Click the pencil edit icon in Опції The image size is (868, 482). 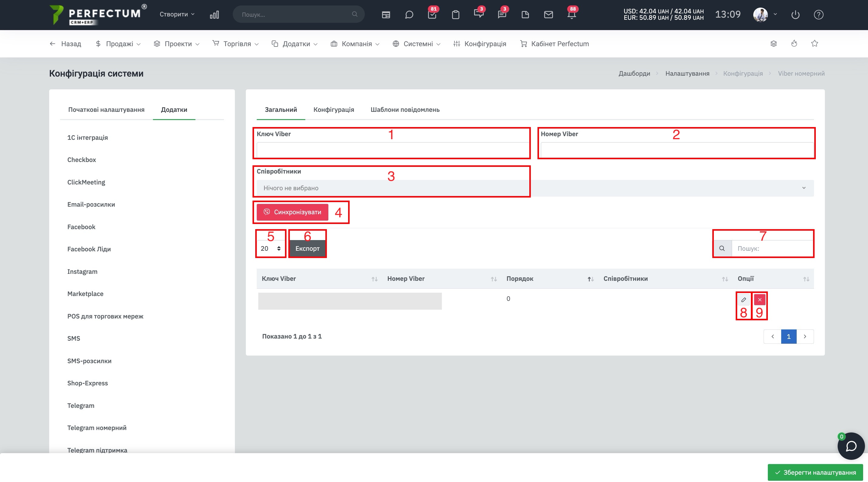(x=743, y=300)
